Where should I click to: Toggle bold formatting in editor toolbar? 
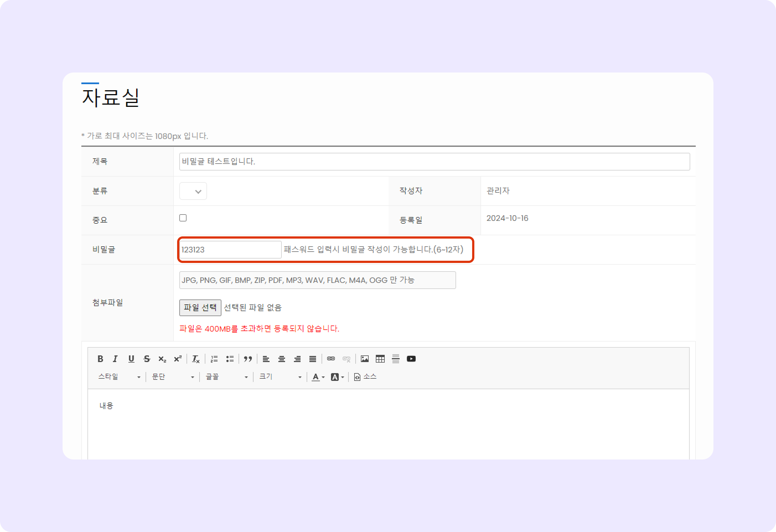click(x=100, y=359)
